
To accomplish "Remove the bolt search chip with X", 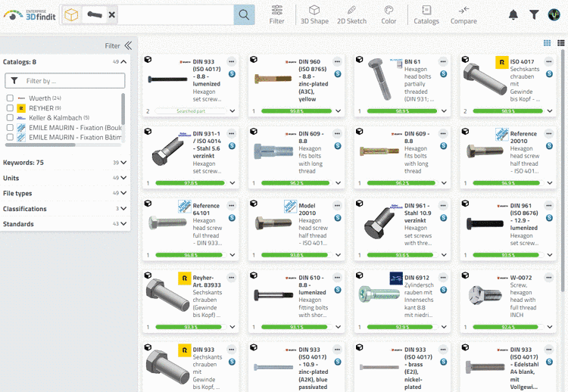I will pos(112,15).
